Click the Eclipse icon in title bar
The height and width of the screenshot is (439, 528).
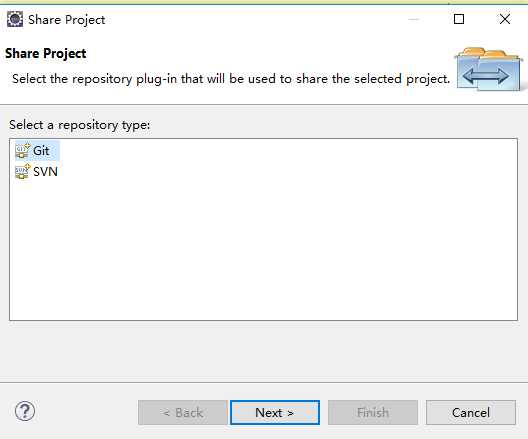(15, 19)
